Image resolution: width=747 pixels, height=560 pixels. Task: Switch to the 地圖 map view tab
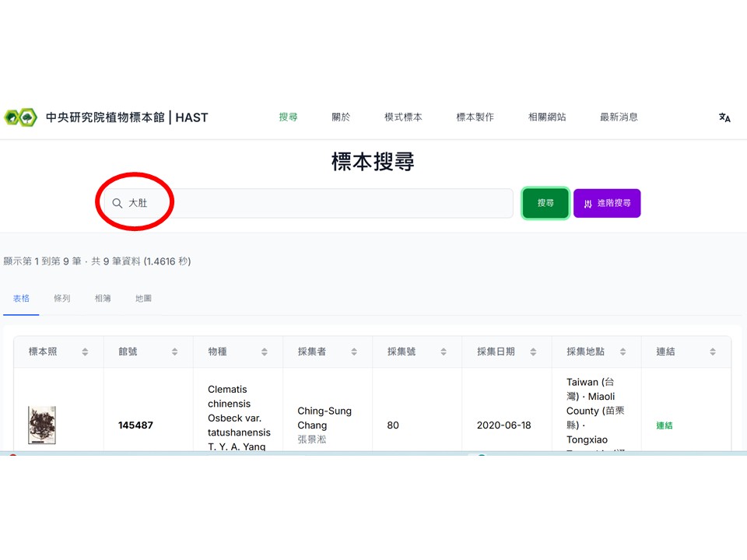143,299
